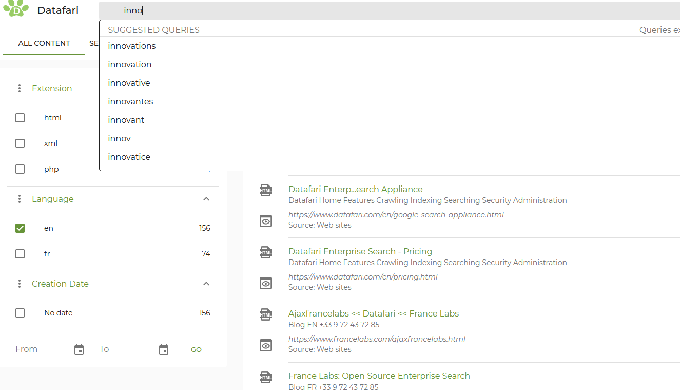Click file-type icon for Datafari Enterprise Search Appliance
Viewport: 680px width, 390px height.
266,190
